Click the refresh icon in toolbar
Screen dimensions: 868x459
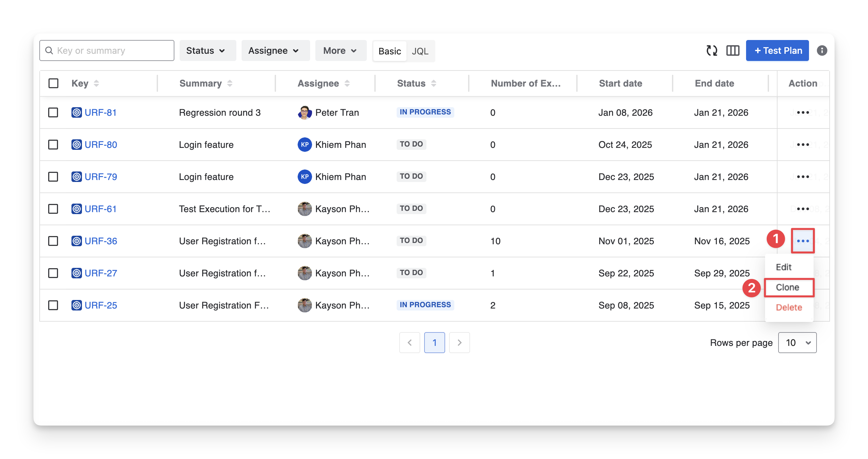[x=712, y=50]
